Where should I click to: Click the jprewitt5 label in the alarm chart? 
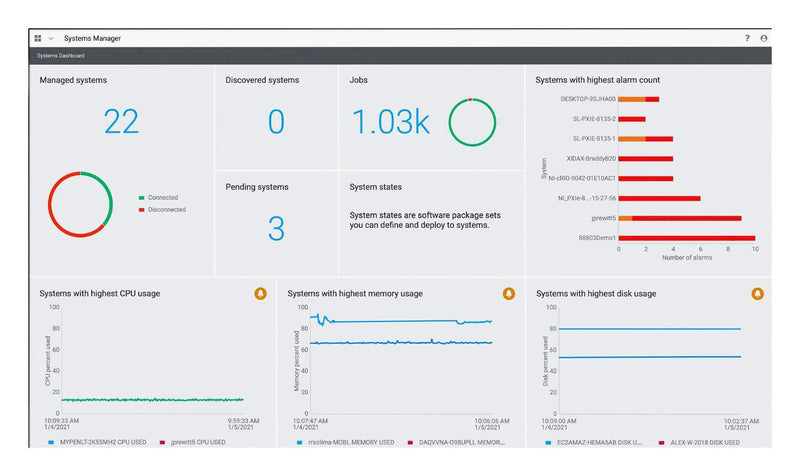604,218
